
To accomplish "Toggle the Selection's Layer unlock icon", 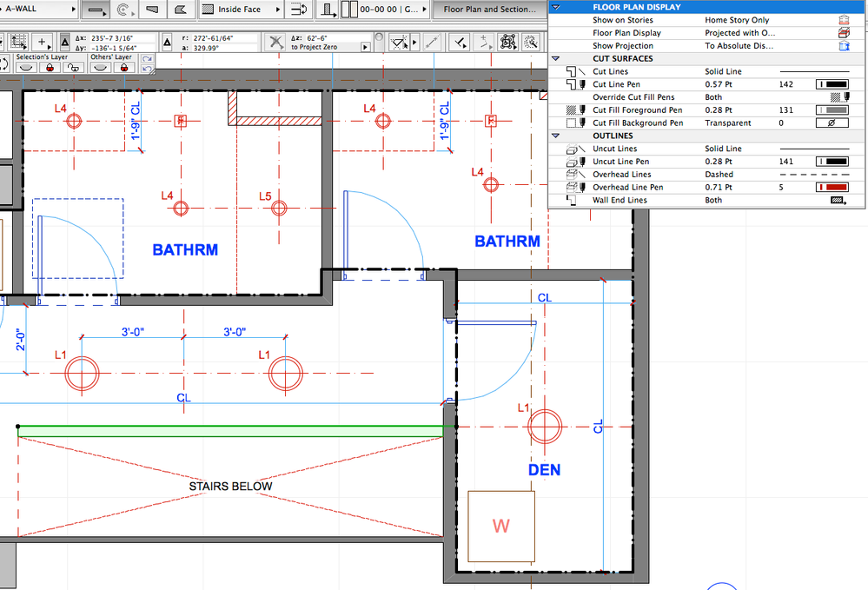I will (x=73, y=68).
